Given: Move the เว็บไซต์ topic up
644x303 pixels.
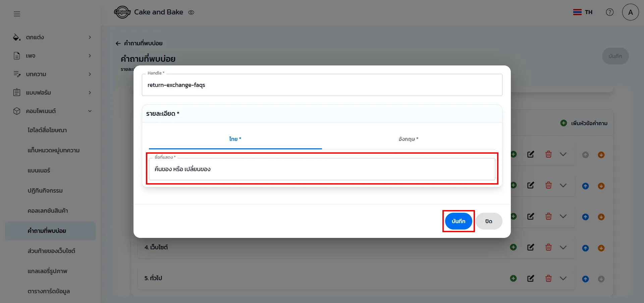Looking at the screenshot, I should pyautogui.click(x=585, y=248).
